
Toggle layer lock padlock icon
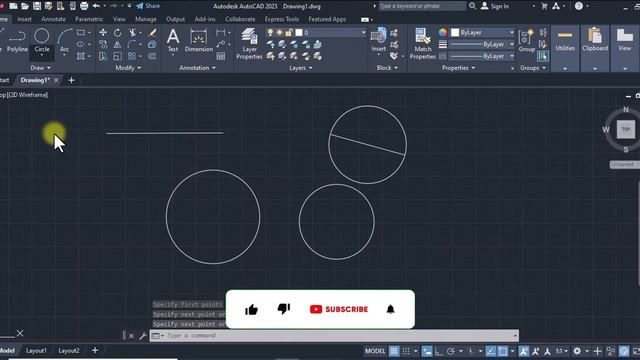click(289, 33)
